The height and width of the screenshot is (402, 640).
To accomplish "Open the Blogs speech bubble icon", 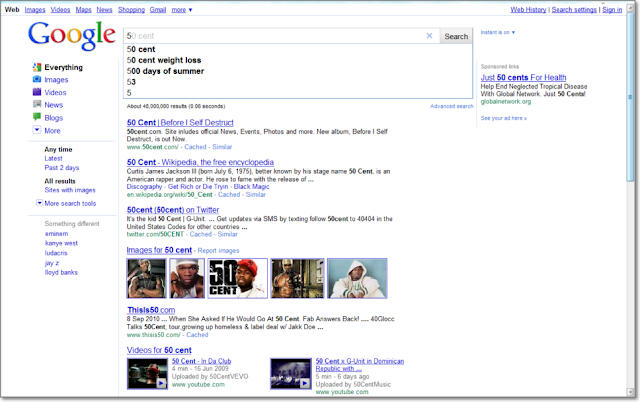I will (x=37, y=118).
